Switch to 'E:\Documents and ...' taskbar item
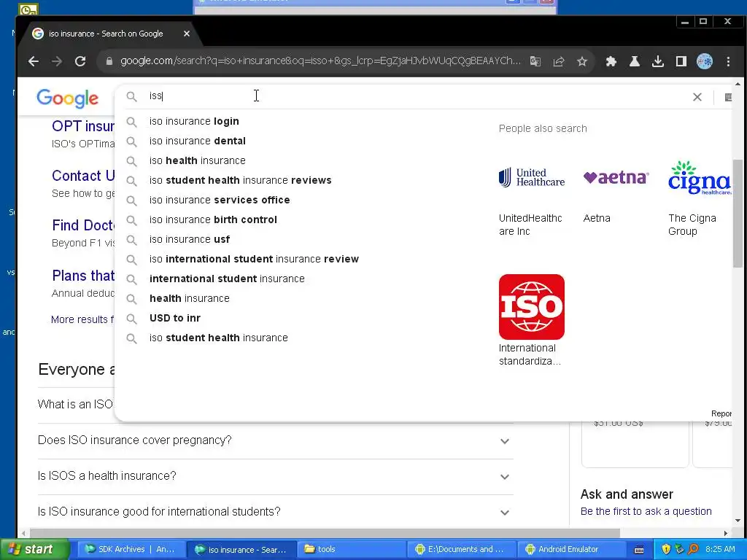 pyautogui.click(x=462, y=549)
